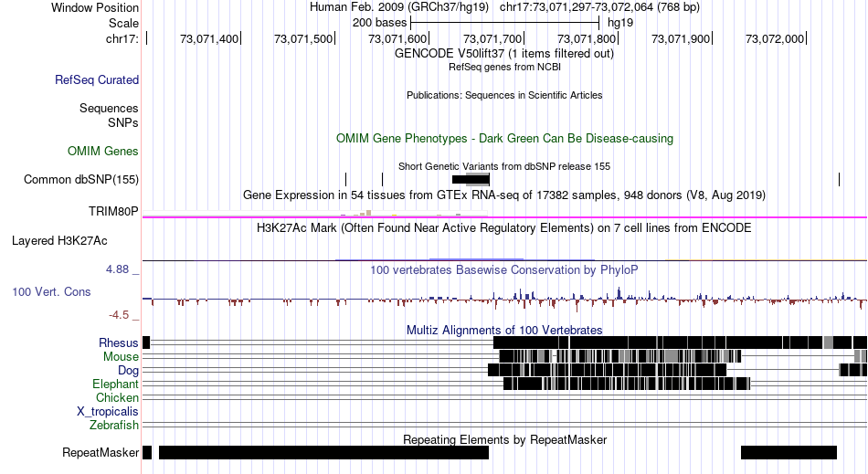Click the Sequences track label
This screenshot has height=474, width=868.
[109, 108]
